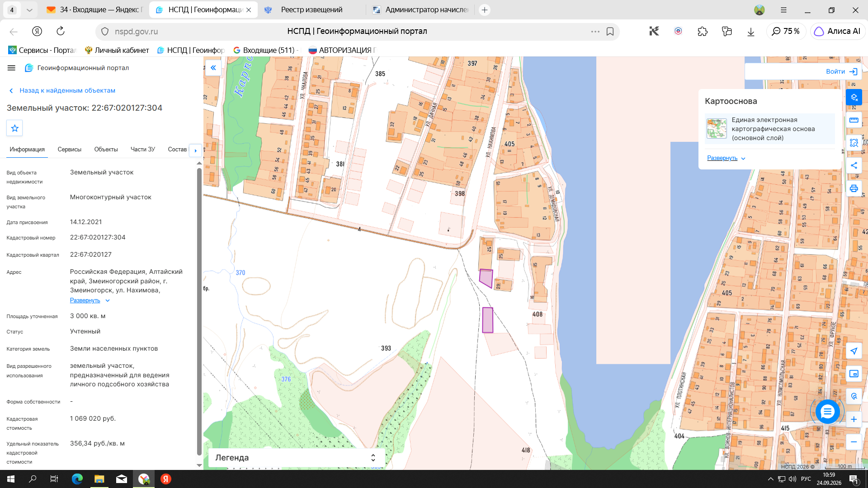Add parcel to favorites with star
This screenshot has height=488, width=868.
point(14,128)
